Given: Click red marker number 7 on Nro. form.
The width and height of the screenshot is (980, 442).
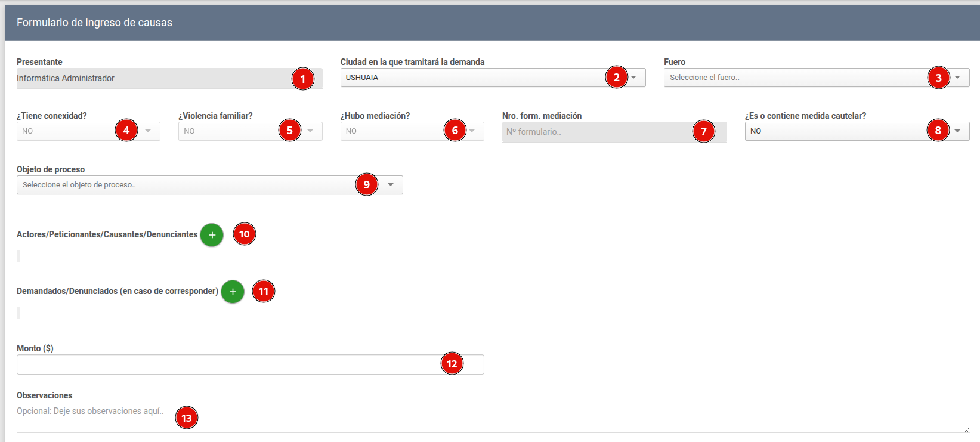Looking at the screenshot, I should coord(703,131).
